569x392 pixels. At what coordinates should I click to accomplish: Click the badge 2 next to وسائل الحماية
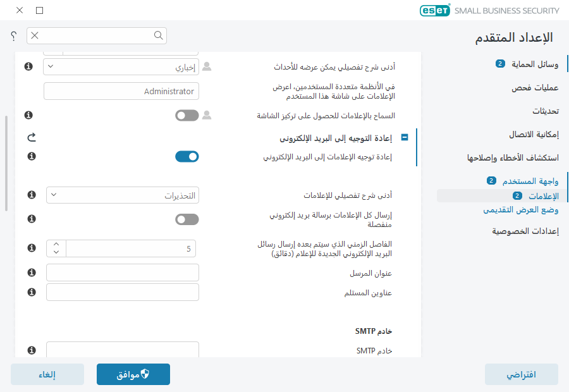click(x=500, y=64)
